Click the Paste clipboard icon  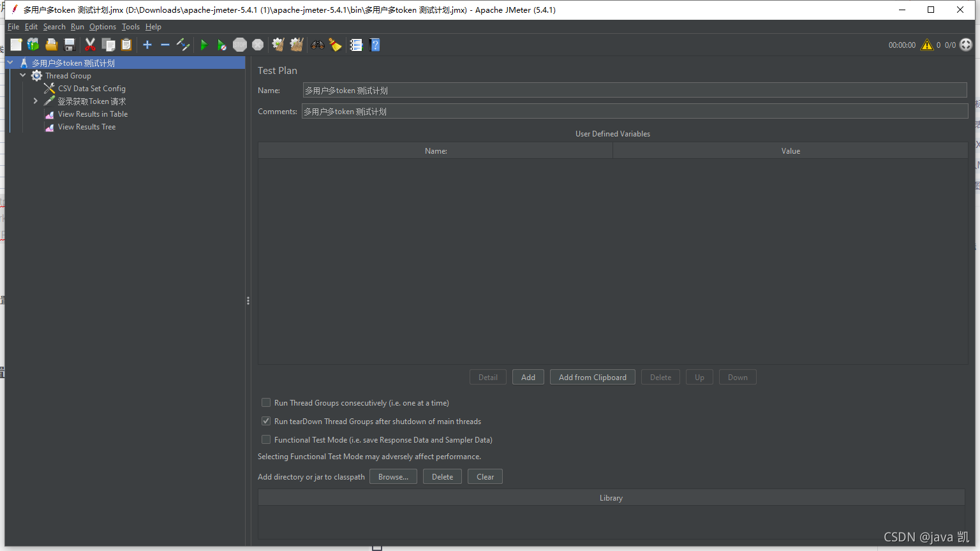(126, 45)
